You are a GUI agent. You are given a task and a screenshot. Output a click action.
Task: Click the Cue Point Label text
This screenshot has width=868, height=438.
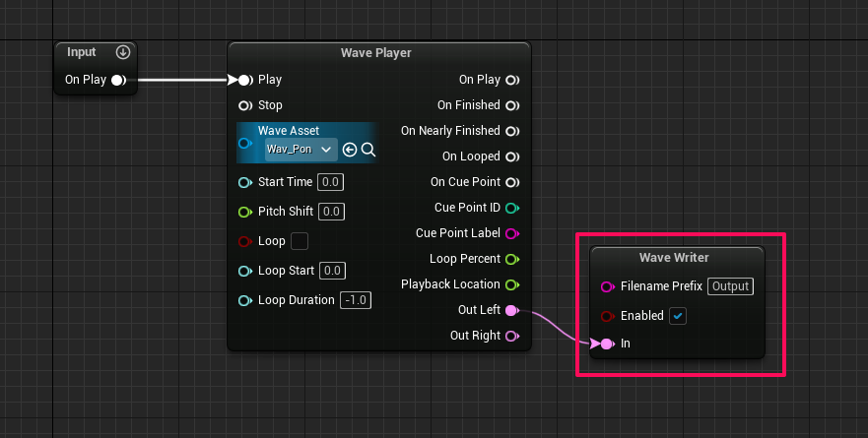(x=458, y=233)
